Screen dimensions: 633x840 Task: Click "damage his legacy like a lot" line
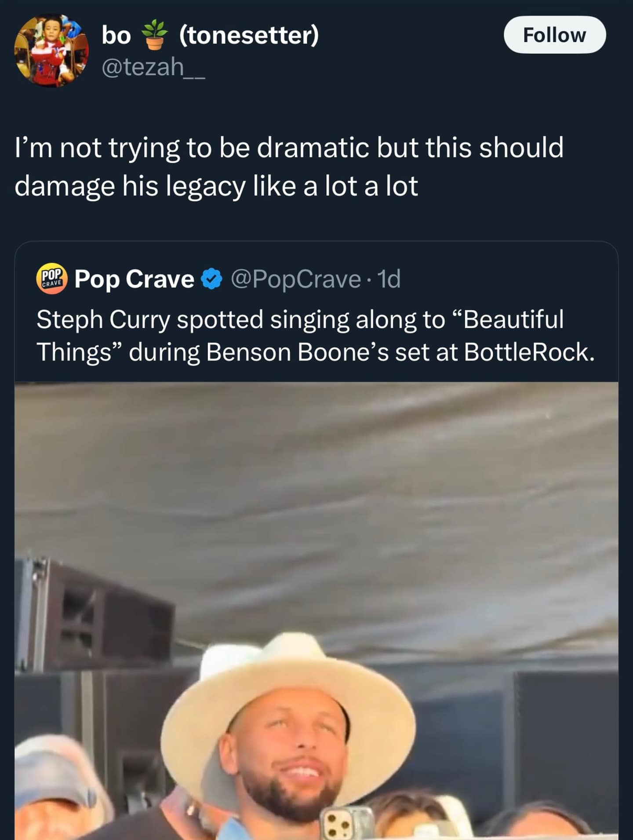(x=216, y=186)
